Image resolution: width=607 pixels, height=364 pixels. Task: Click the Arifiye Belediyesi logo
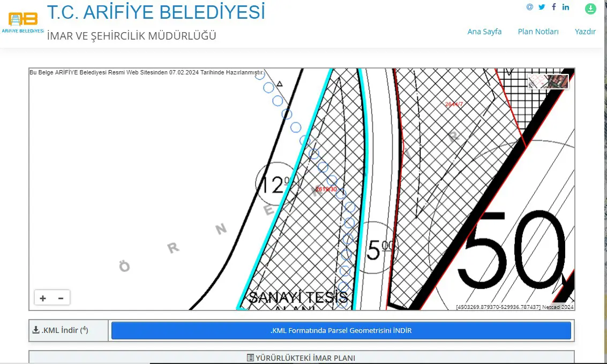pyautogui.click(x=23, y=22)
